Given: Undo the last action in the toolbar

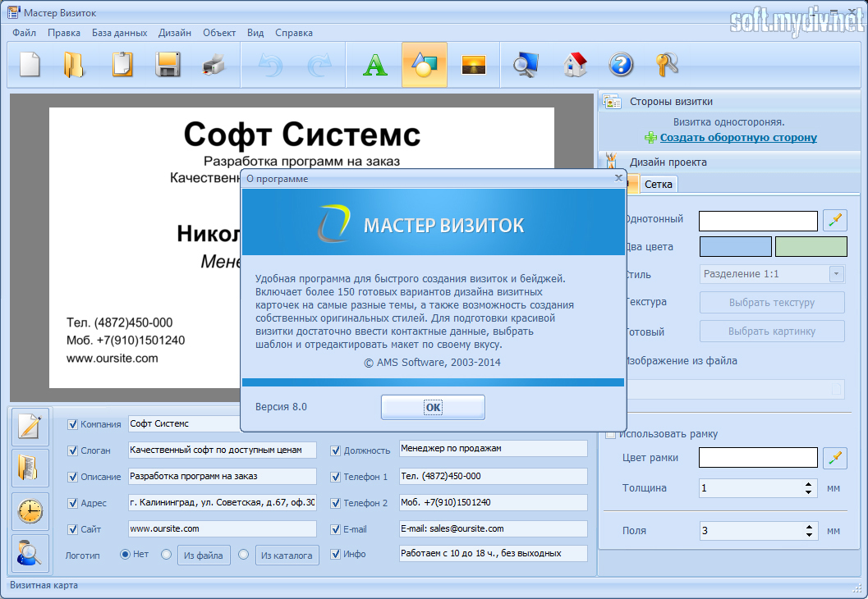Looking at the screenshot, I should 271,65.
